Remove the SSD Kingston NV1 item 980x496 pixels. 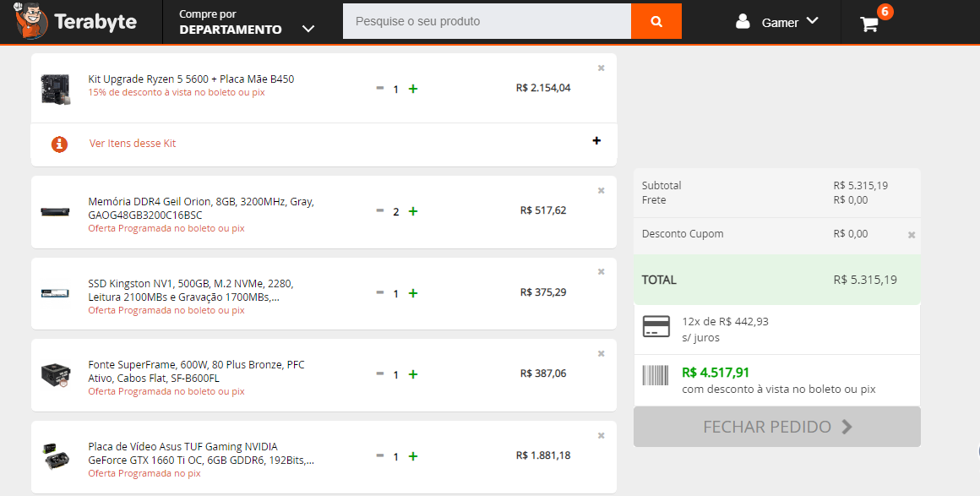[602, 271]
